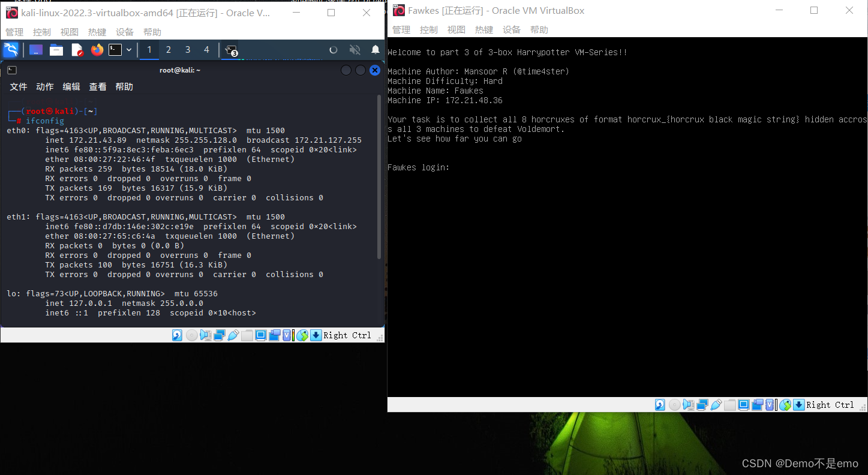The image size is (868, 475).
Task: Click display indicator in Fawkes VM status bar
Action: pyautogui.click(x=744, y=405)
